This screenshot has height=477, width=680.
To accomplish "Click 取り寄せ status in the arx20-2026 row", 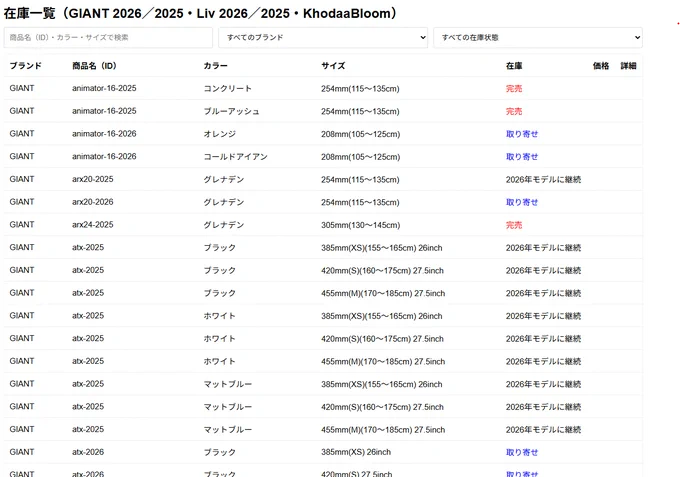I will click(522, 202).
